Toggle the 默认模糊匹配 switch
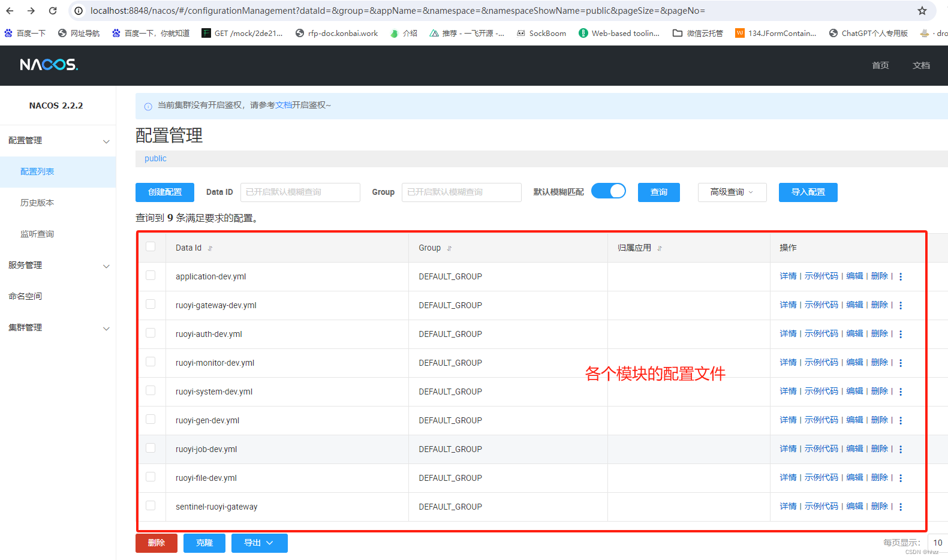948x560 pixels. point(608,191)
